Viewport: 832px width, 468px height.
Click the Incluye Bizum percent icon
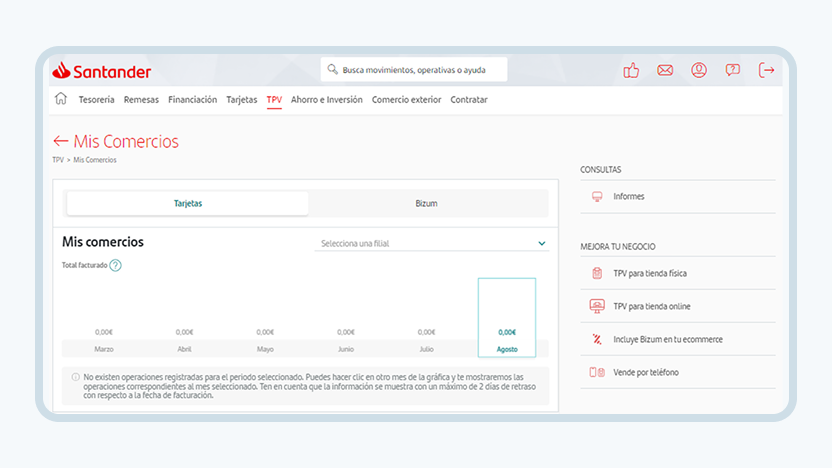pos(597,339)
